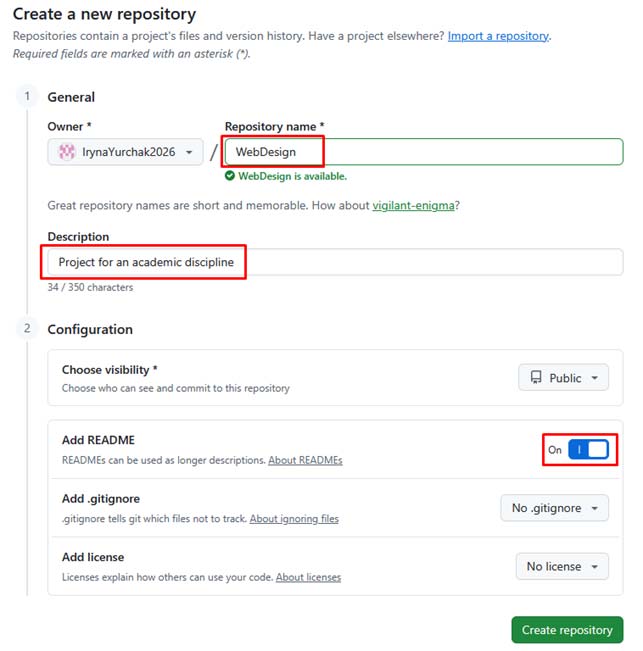Open the About READMEs link
Viewport: 643px width, 651px height.
(x=305, y=460)
